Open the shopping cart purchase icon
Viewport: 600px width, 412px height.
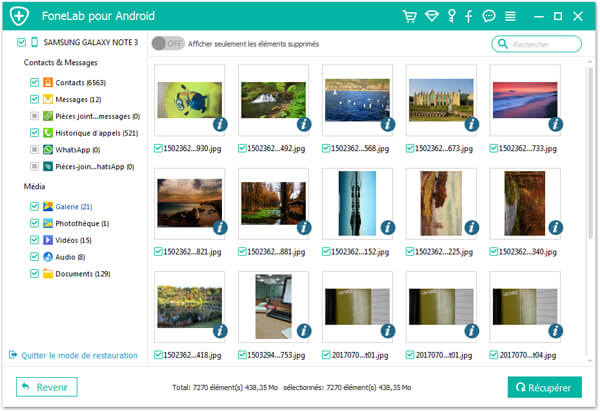[409, 16]
